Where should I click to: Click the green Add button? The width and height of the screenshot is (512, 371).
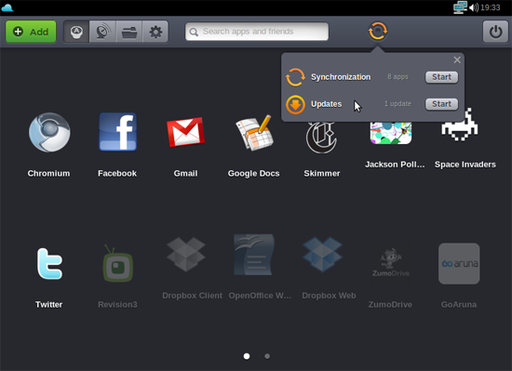pyautogui.click(x=31, y=32)
